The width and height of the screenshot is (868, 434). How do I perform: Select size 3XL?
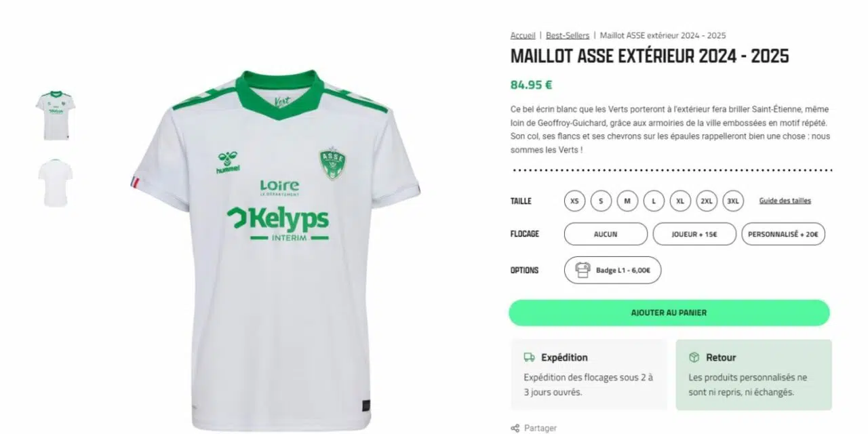point(733,201)
